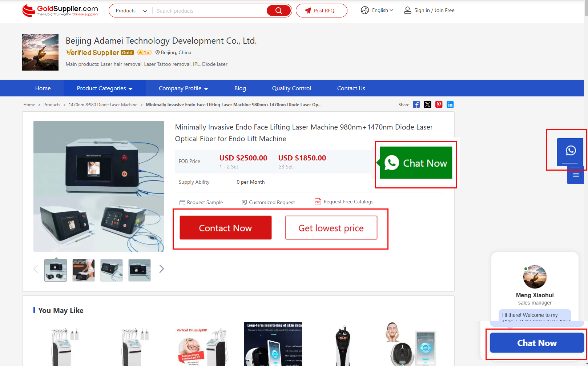Click the green WhatsApp Chat Now button

click(416, 163)
